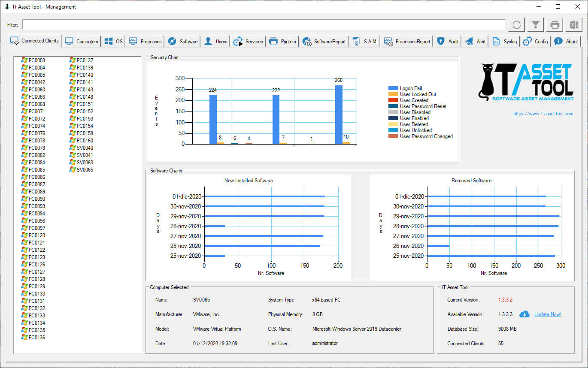Open the S.A.M. tab
Viewport: 588px width, 368px height.
tap(365, 42)
